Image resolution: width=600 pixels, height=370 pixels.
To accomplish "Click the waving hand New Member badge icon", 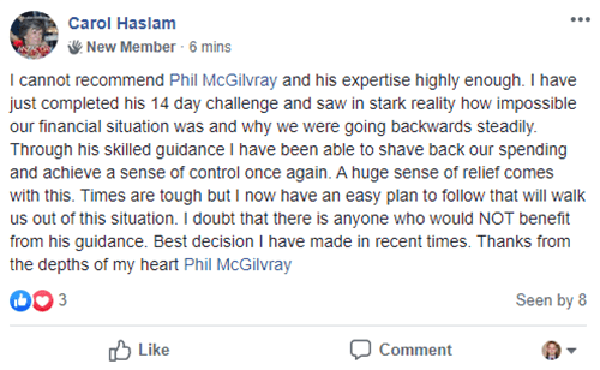I will tap(75, 47).
